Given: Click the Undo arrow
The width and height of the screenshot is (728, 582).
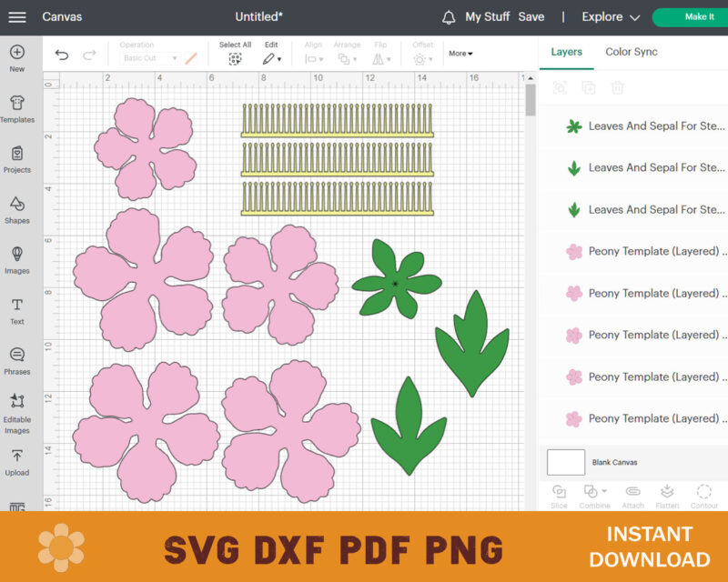Looking at the screenshot, I should [x=61, y=55].
